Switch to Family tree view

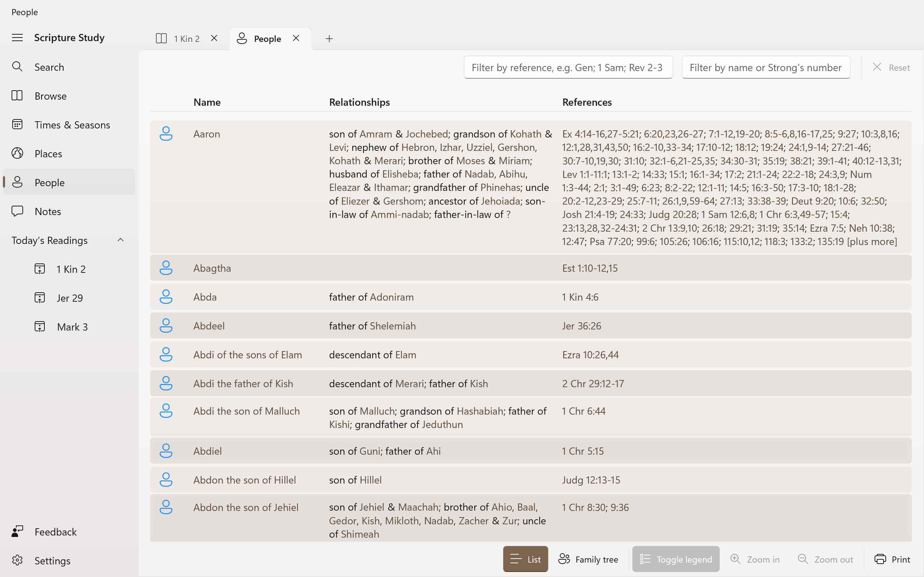[589, 559]
